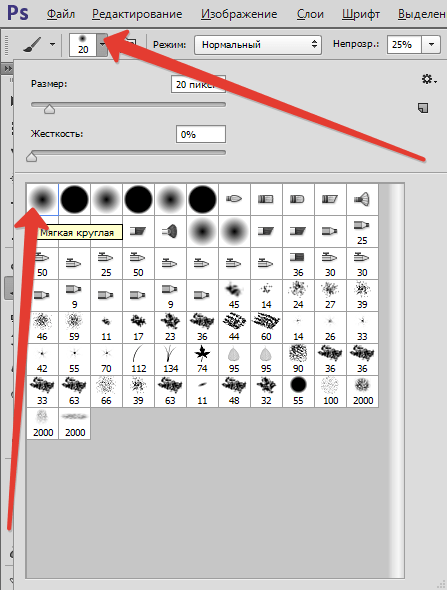Create new brush preset from current brush

click(x=423, y=108)
